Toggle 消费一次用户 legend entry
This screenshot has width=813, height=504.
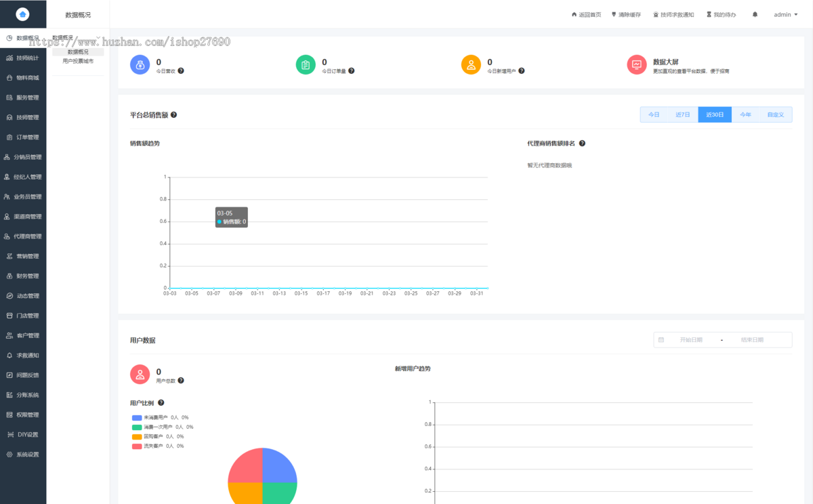[163, 427]
